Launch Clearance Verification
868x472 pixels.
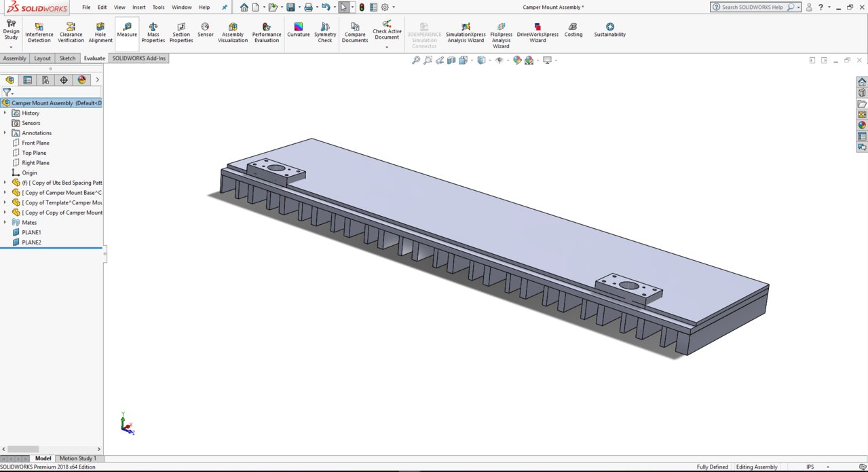point(71,34)
